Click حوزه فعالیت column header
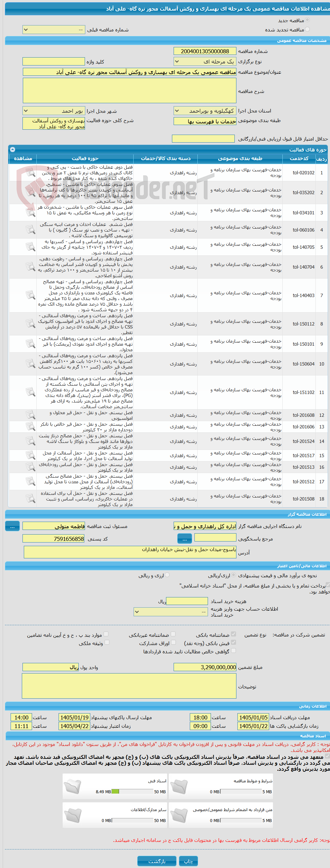This screenshot has width=330, height=868. point(85,158)
